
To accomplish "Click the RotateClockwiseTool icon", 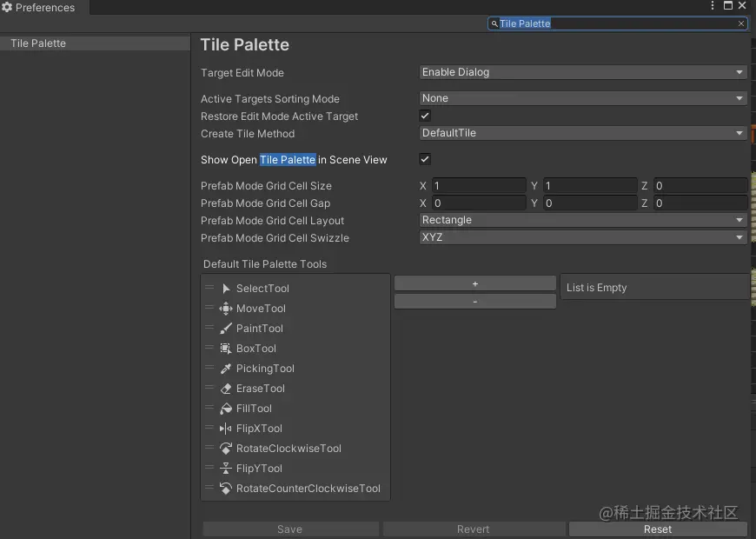I will click(x=226, y=449).
